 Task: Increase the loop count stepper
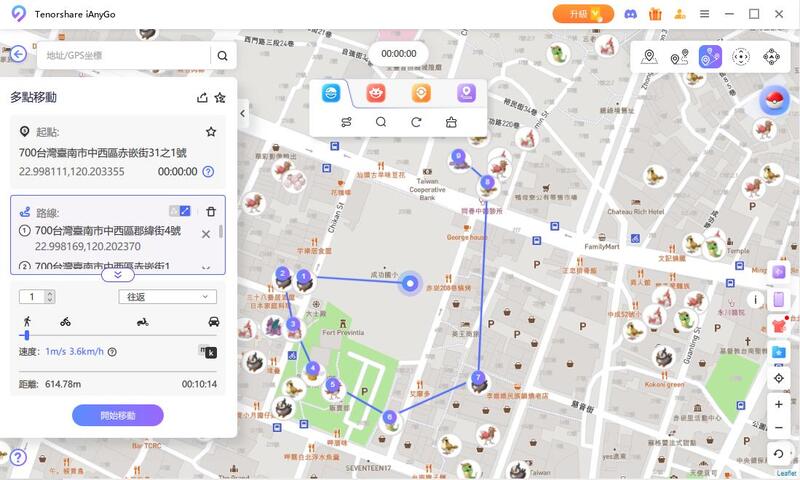click(50, 293)
